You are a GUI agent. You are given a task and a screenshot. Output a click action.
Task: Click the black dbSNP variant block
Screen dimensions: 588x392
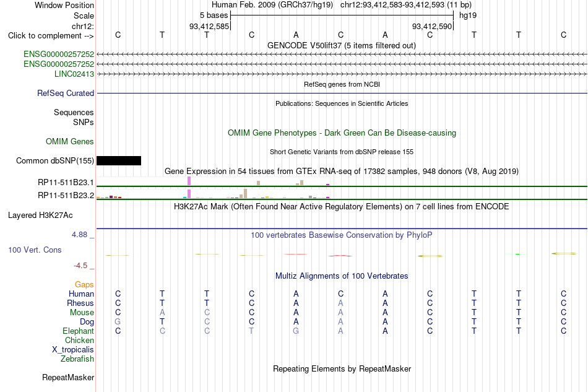click(119, 160)
